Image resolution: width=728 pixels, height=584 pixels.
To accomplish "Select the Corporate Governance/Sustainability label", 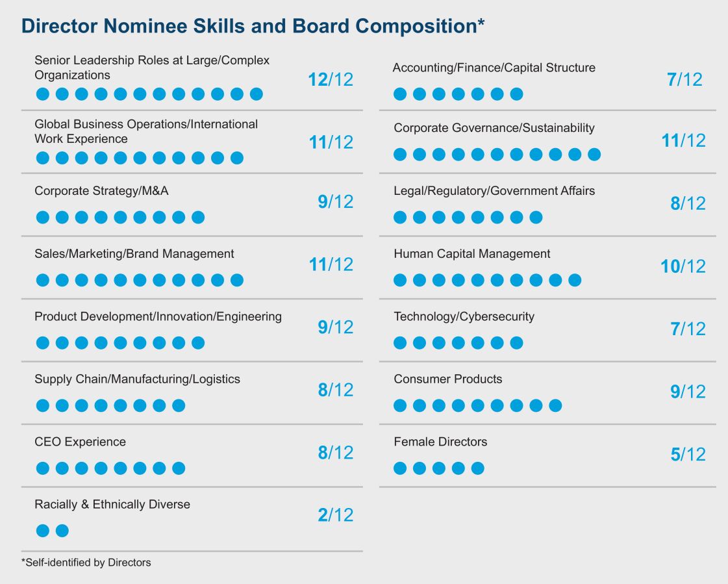I will coord(494,128).
